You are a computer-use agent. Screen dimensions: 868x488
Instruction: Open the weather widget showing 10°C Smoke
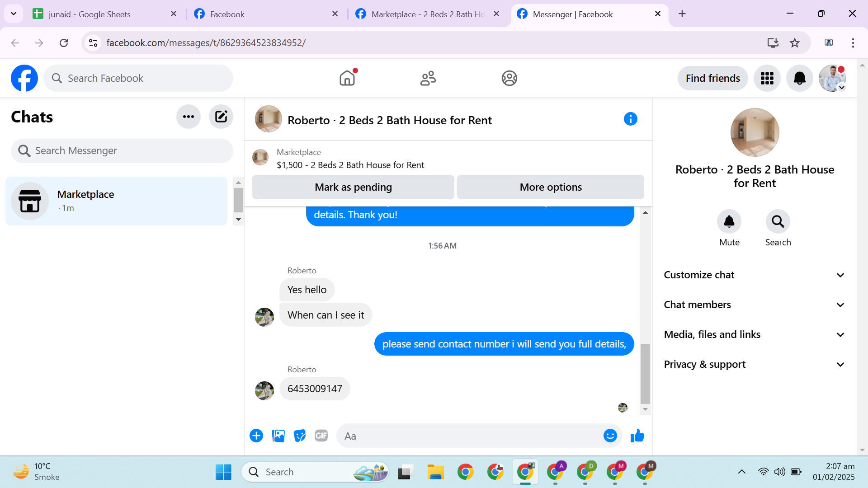(x=36, y=472)
